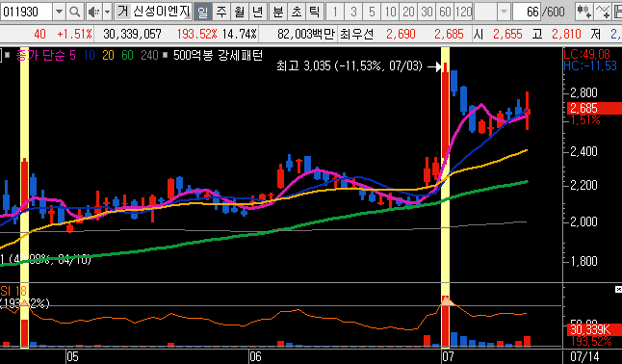This screenshot has height=364, width=622.
Task: Click the red 30,339K volume tag on axis
Action: (x=594, y=329)
